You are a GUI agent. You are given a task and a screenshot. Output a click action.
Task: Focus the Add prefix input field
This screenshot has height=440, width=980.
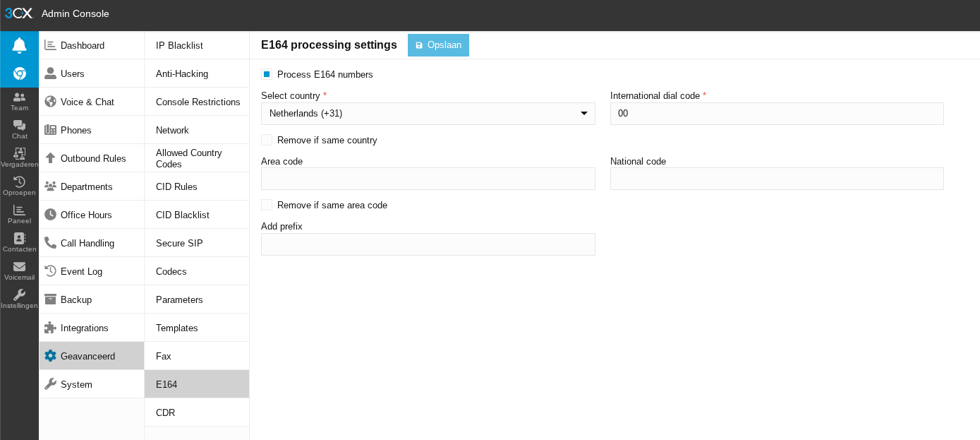428,244
